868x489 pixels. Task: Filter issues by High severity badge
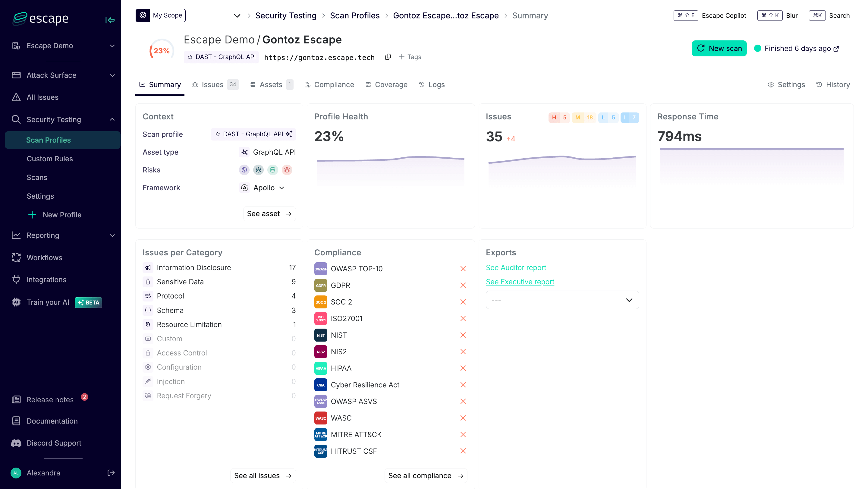coord(559,118)
